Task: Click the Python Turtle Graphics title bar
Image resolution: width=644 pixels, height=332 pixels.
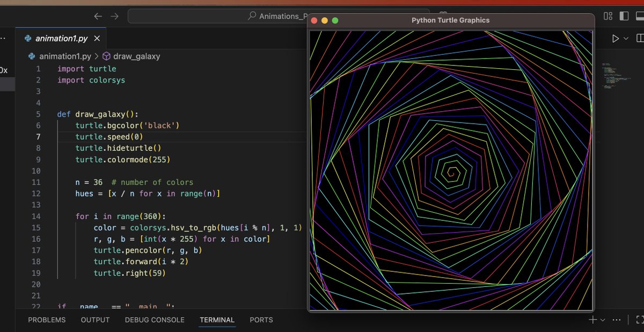Action: click(451, 20)
